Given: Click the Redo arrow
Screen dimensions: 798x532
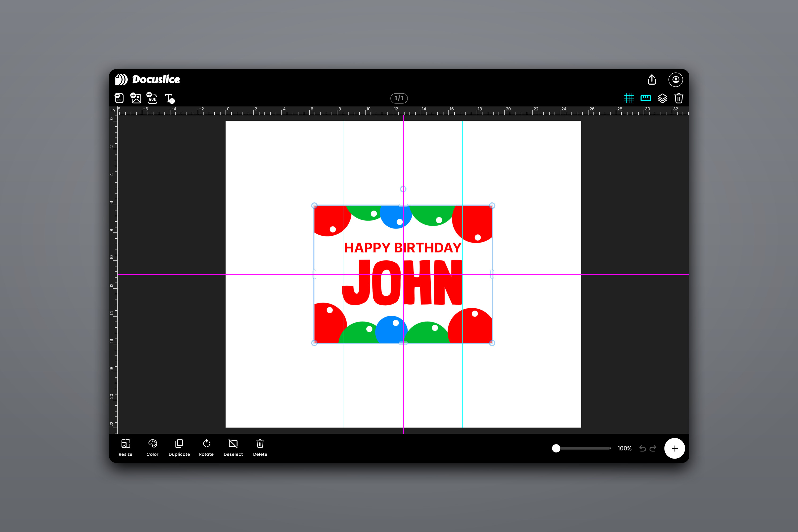Looking at the screenshot, I should tap(653, 448).
